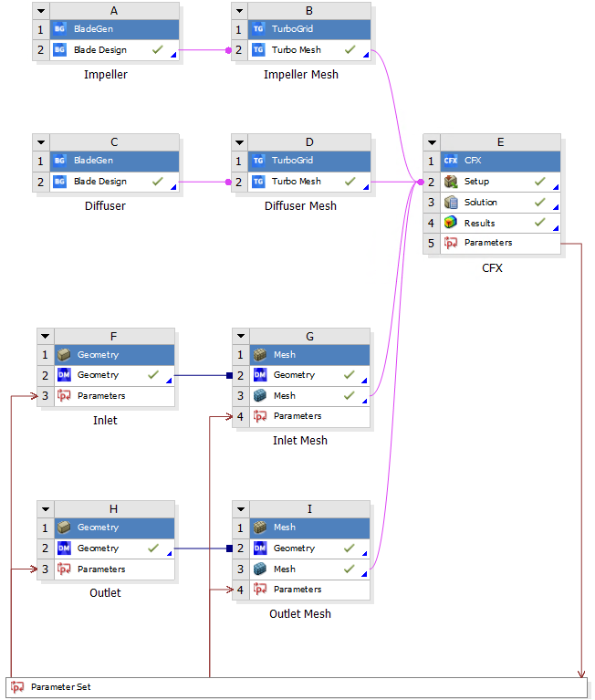Screen dimensions: 595x700
Task: Click the DesignModeler Geometry icon in Inlet system
Action: [x=64, y=375]
